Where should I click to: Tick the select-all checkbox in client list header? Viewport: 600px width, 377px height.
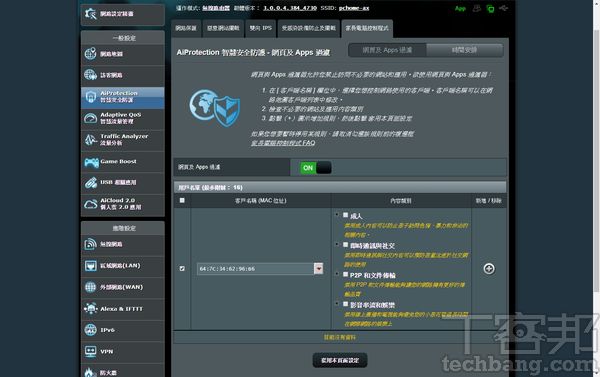[x=182, y=200]
